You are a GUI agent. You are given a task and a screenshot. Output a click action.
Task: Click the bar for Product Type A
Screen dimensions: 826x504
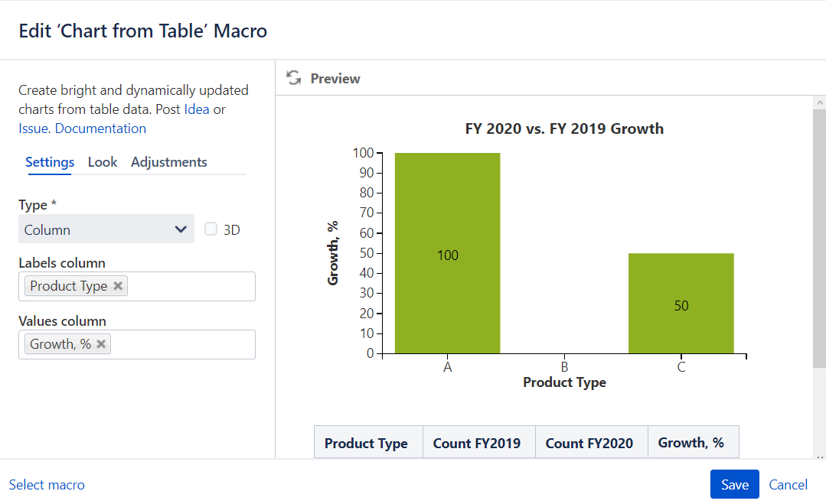point(447,252)
